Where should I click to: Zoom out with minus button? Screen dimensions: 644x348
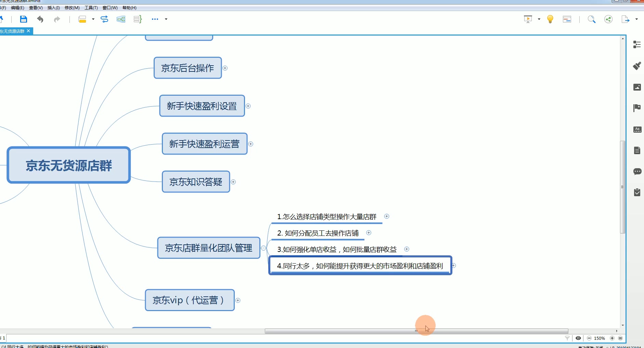tap(589, 338)
